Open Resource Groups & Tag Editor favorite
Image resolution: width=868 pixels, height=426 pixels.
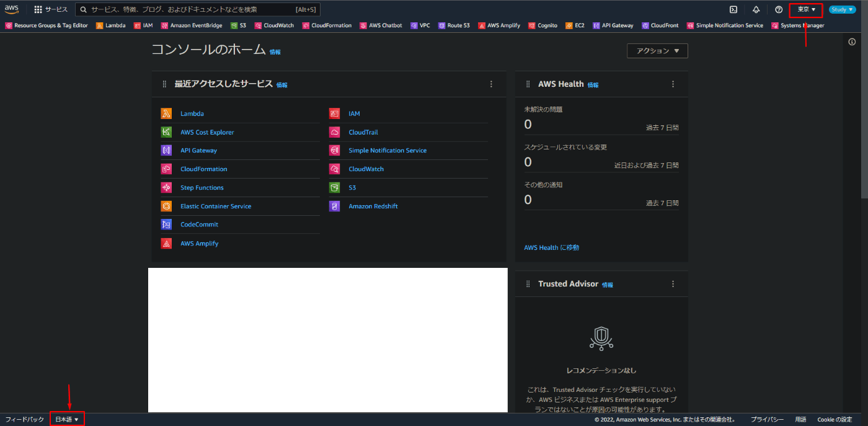[x=46, y=25]
